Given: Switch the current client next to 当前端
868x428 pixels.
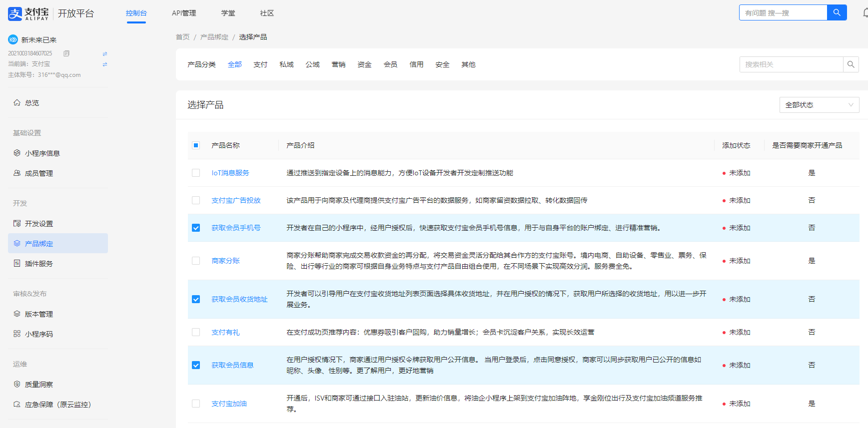Looking at the screenshot, I should [105, 64].
